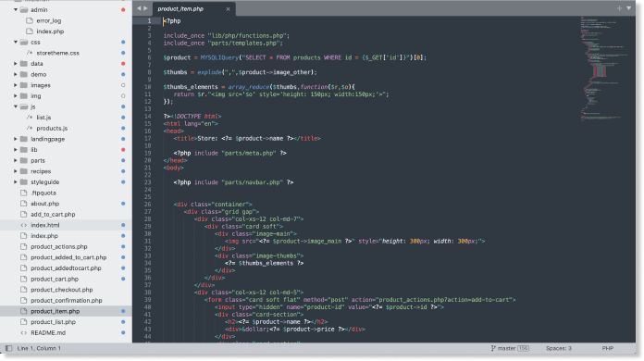Expand the landingpage folder
Image resolution: width=644 pixels, height=361 pixels.
pos(16,139)
